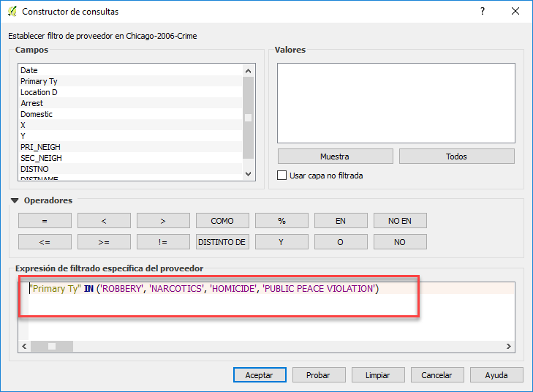
Task: Insert the 'DISTINTO DE' operator
Action: (x=222, y=242)
